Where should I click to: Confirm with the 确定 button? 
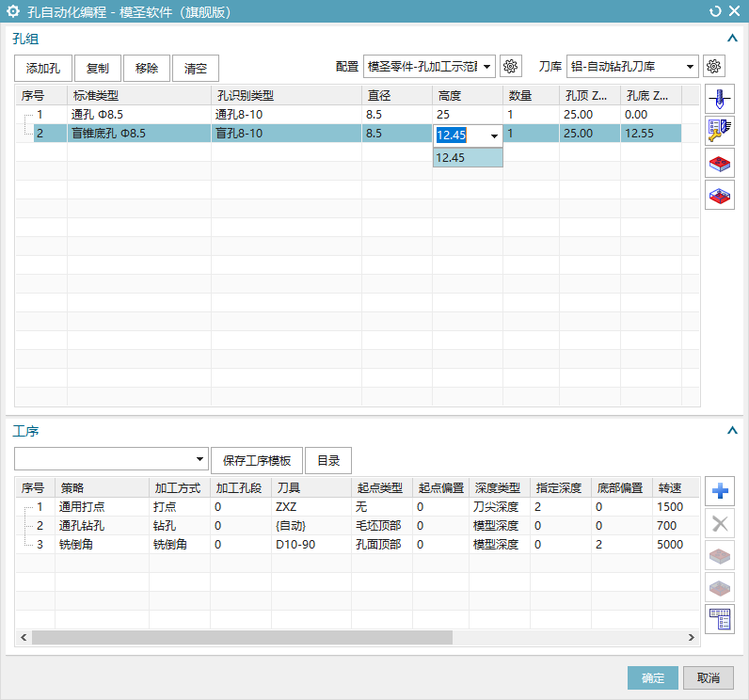point(652,677)
